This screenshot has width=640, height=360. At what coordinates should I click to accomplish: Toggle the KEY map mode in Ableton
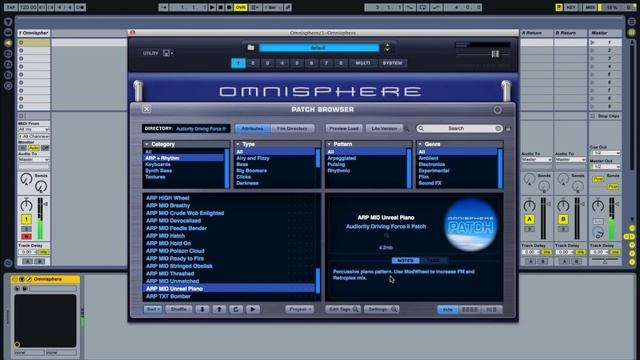571,7
